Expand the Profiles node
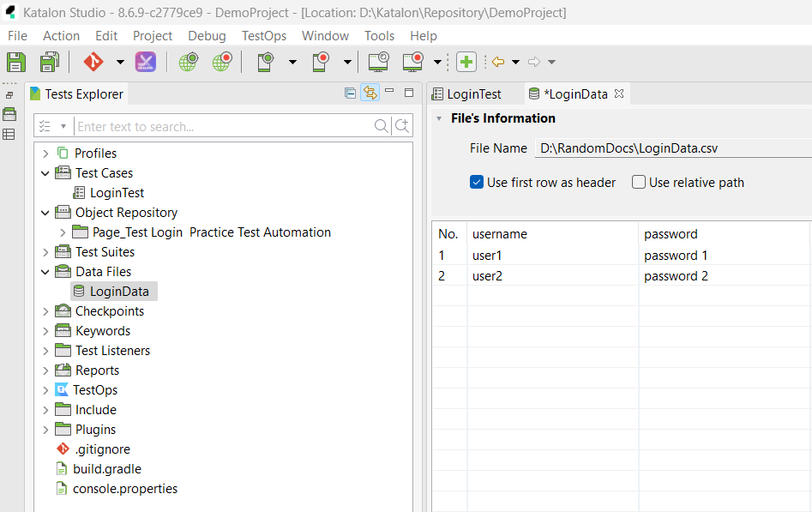Image resolution: width=812 pixels, height=512 pixels. pos(45,154)
